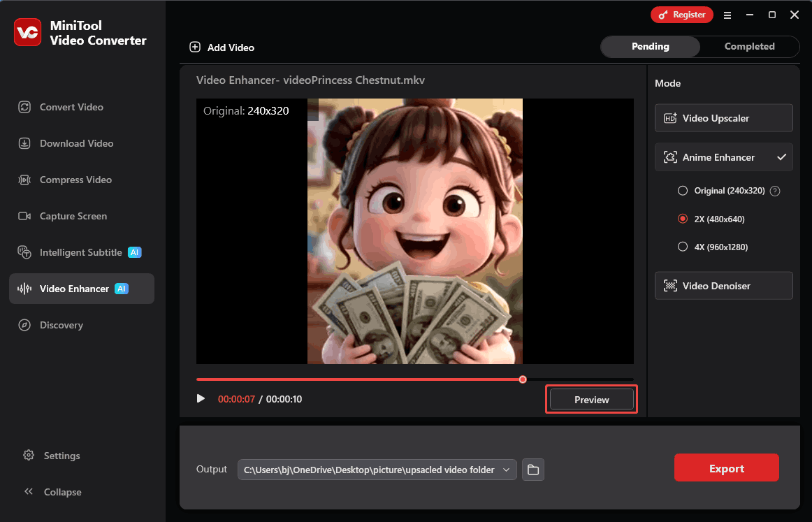This screenshot has width=812, height=522.
Task: Select Anime Enhancer mode
Action: [723, 157]
